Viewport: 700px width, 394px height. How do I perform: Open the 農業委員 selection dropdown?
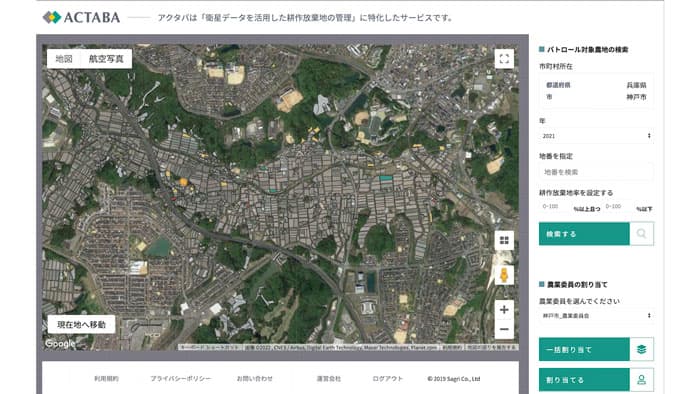coord(596,315)
